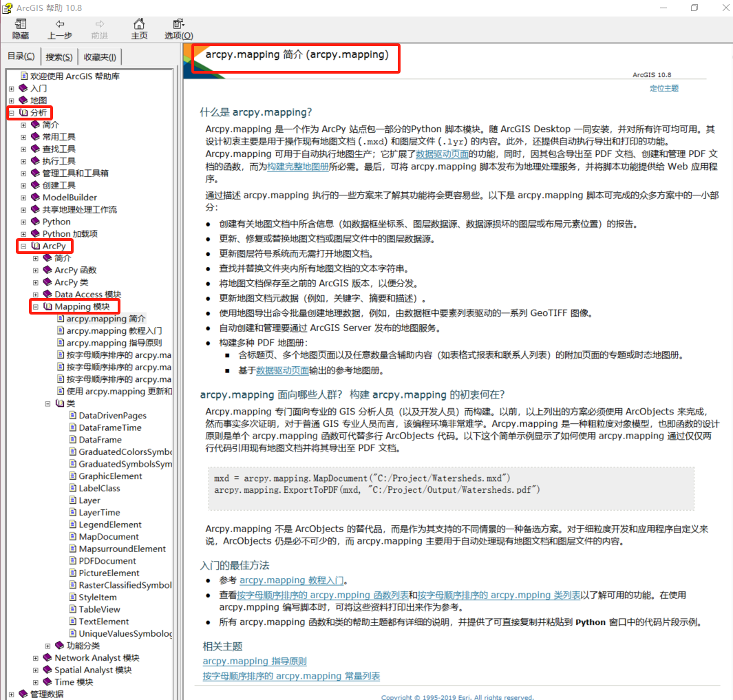Collapse the 类 tree node

click(x=47, y=403)
